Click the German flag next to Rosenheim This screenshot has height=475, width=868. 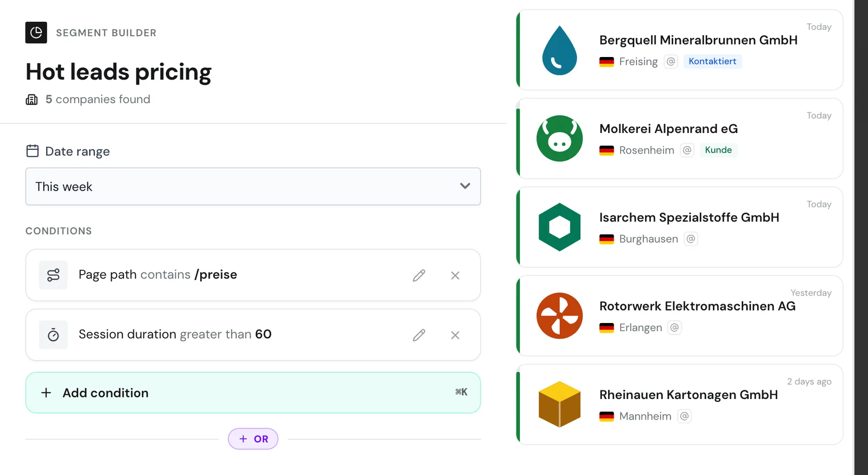tap(607, 150)
